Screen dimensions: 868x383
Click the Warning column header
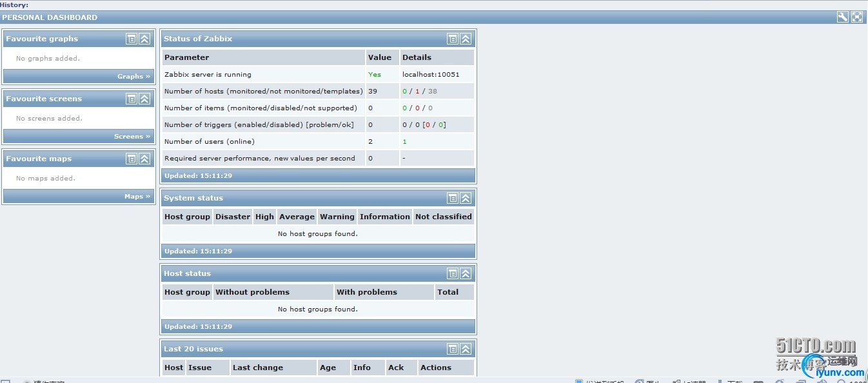tap(337, 217)
